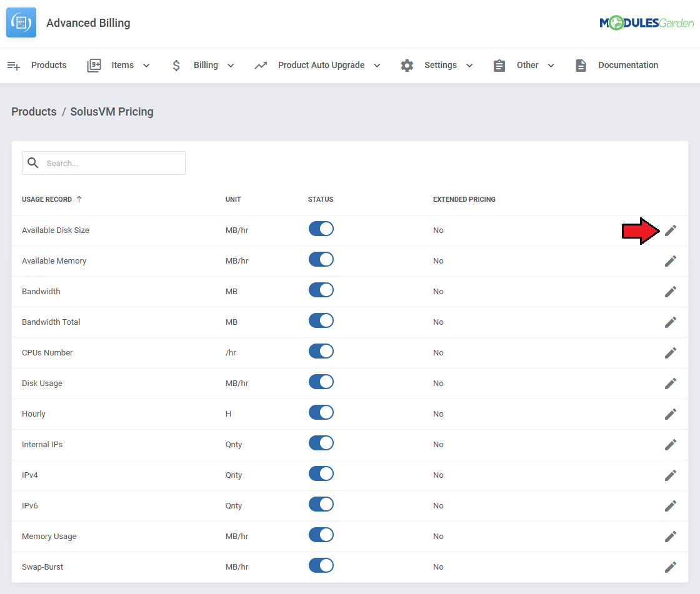Expand the Other menu chevron
Image resolution: width=700 pixels, height=594 pixels.
pos(551,66)
